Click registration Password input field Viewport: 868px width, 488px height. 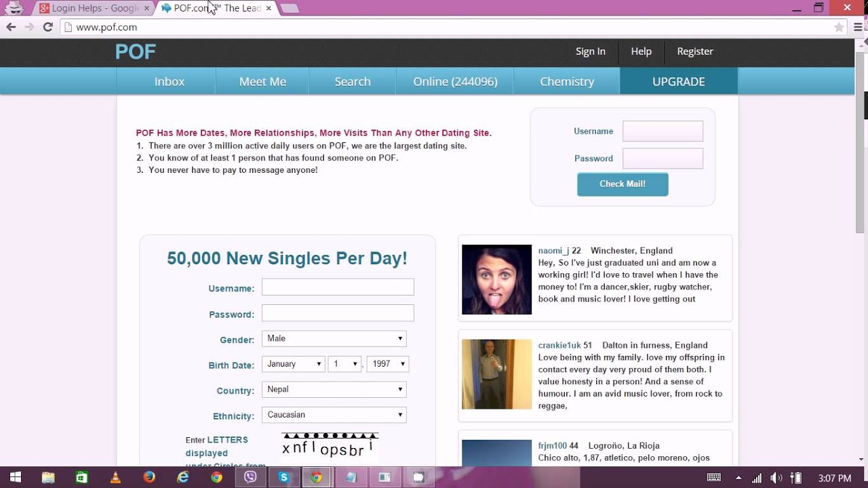click(x=338, y=313)
